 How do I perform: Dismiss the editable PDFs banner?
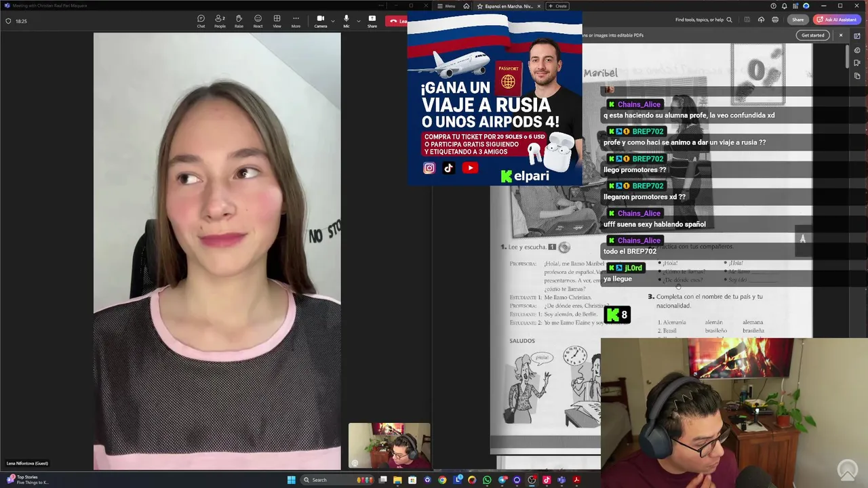click(841, 35)
